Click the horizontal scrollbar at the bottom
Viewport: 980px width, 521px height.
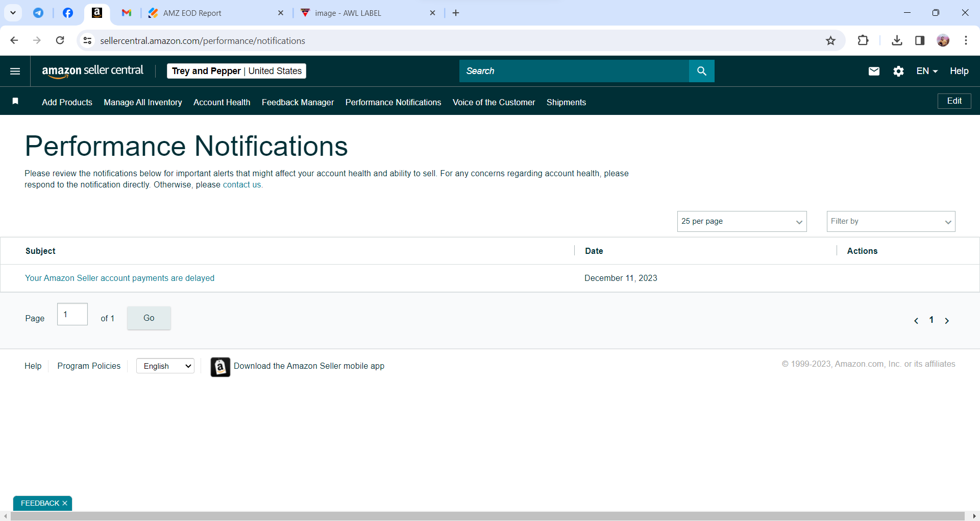487,516
